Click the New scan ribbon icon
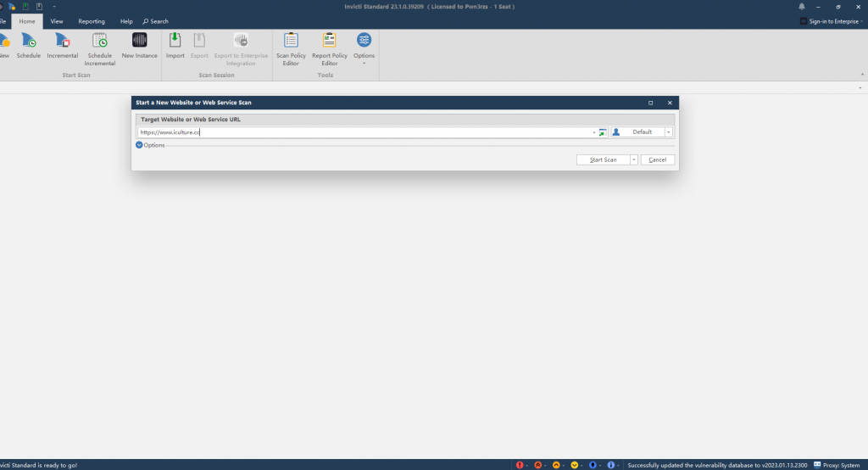 click(x=4, y=46)
